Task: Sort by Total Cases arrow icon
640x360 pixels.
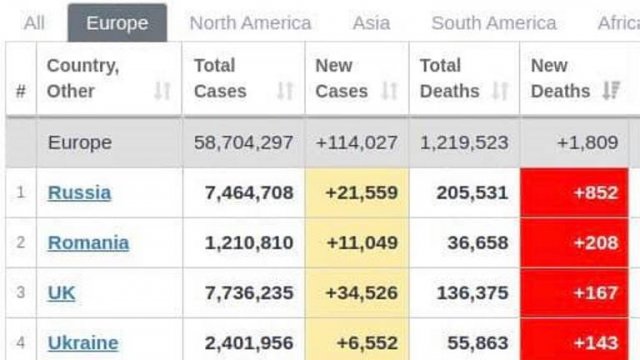Action: pos(285,91)
